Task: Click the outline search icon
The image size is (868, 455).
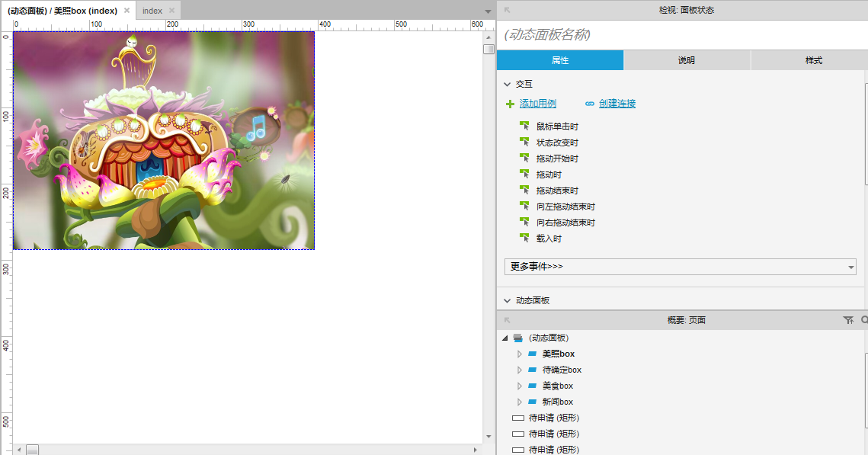Action: pos(865,320)
